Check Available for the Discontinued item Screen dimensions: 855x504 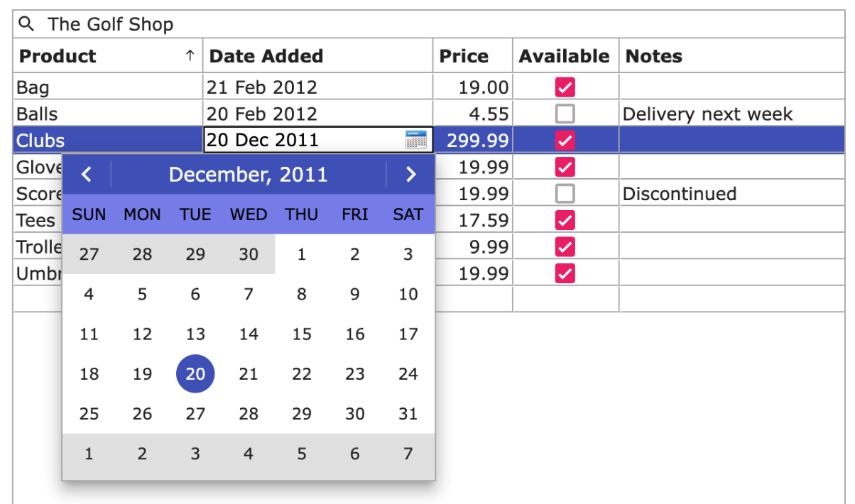[565, 193]
